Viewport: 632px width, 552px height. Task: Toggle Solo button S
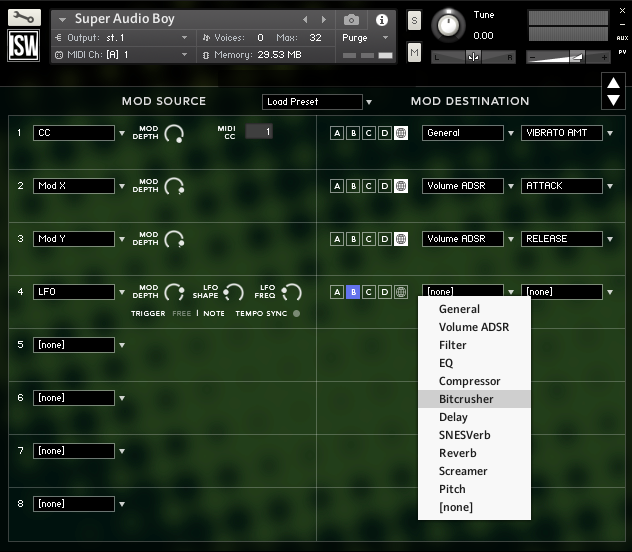click(x=414, y=21)
